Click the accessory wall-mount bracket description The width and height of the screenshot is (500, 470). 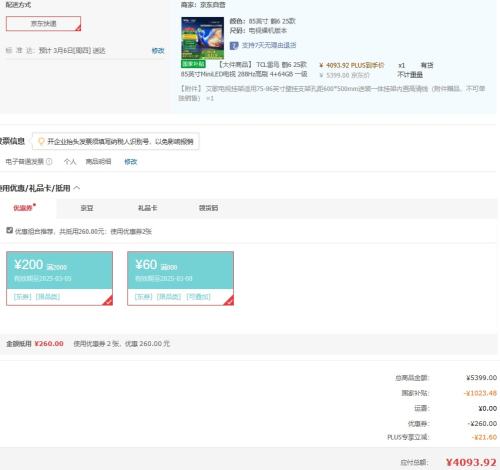click(x=332, y=93)
